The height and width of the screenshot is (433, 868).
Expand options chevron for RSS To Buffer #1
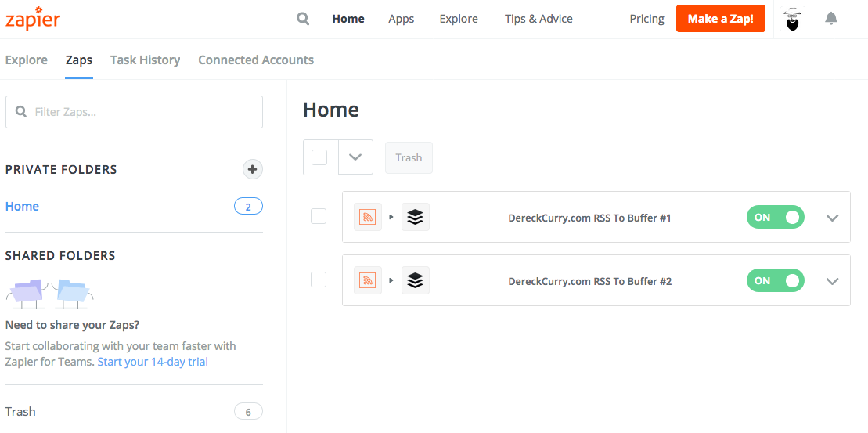pos(832,218)
